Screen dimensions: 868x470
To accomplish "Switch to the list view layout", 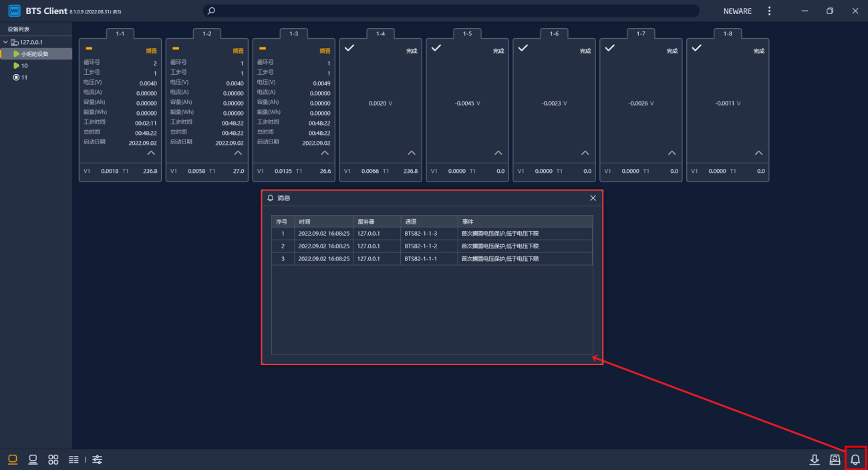I will click(74, 459).
